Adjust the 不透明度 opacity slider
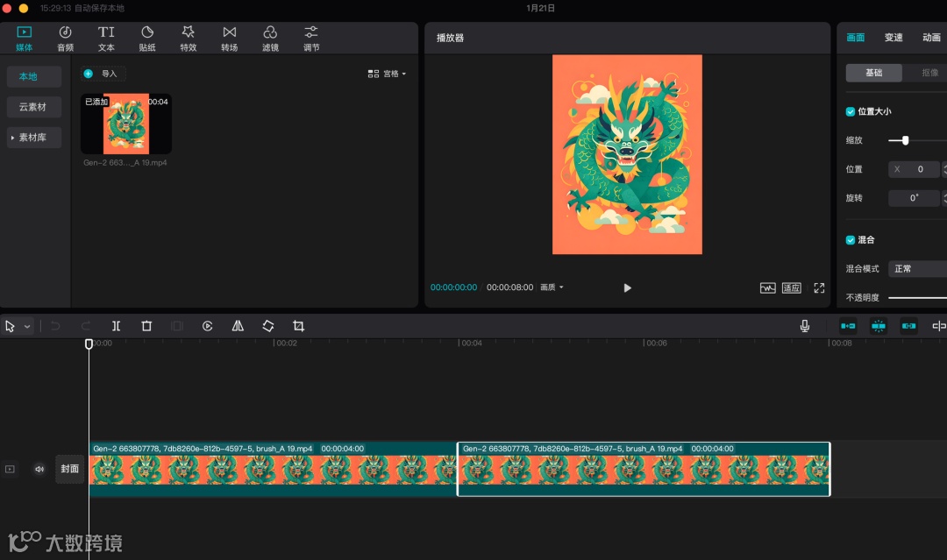This screenshot has height=560, width=947. tap(917, 297)
